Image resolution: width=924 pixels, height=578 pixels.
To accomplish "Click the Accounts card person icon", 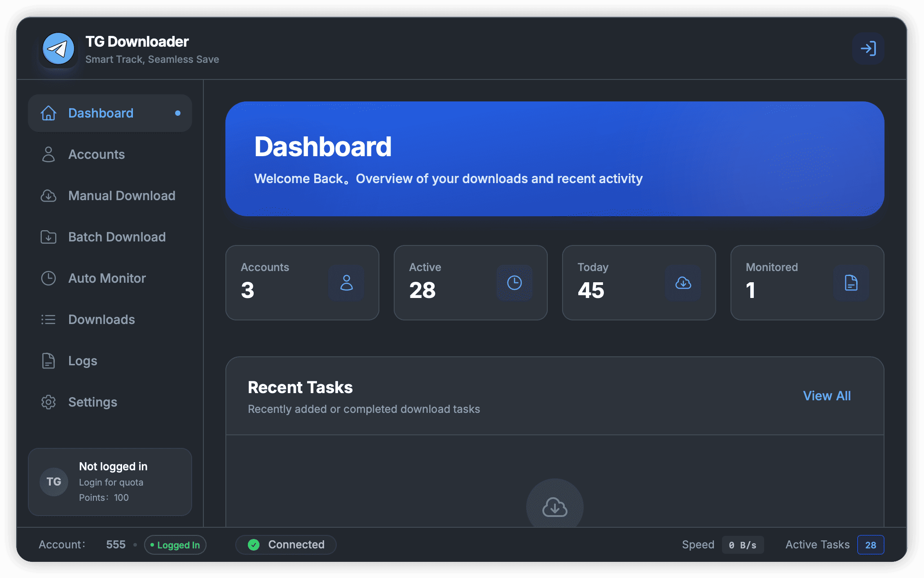I will (347, 283).
